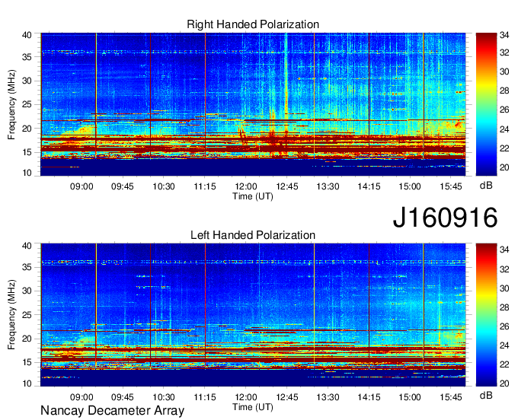The image size is (518, 420).
Task: Click the 10:30 tick label on top plot
Action: point(164,186)
